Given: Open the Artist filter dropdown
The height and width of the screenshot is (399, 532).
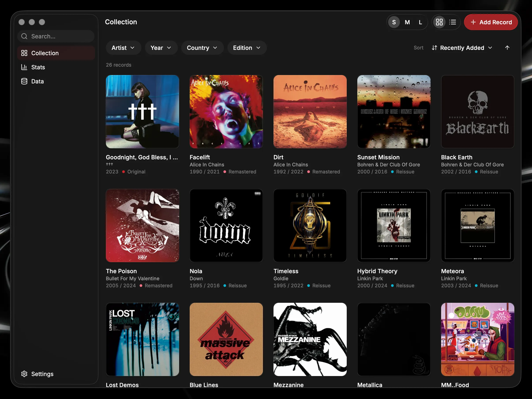Looking at the screenshot, I should pos(123,48).
